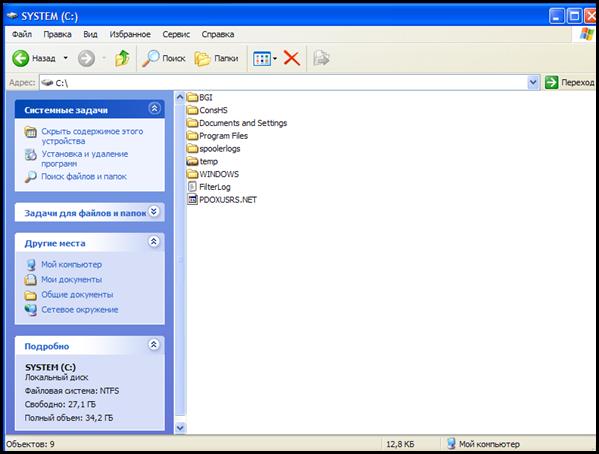The height and width of the screenshot is (454, 599).
Task: Select the FilterLog file icon
Action: (192, 187)
